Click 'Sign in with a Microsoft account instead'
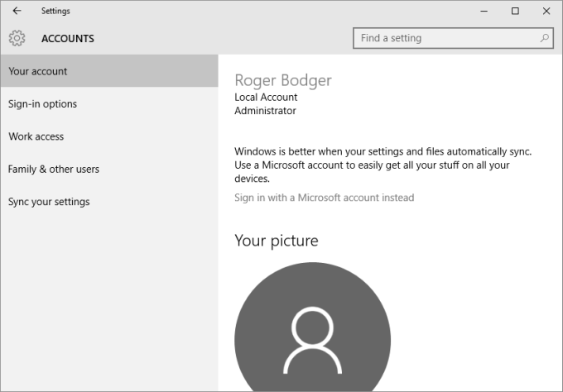The image size is (563, 392). (324, 198)
